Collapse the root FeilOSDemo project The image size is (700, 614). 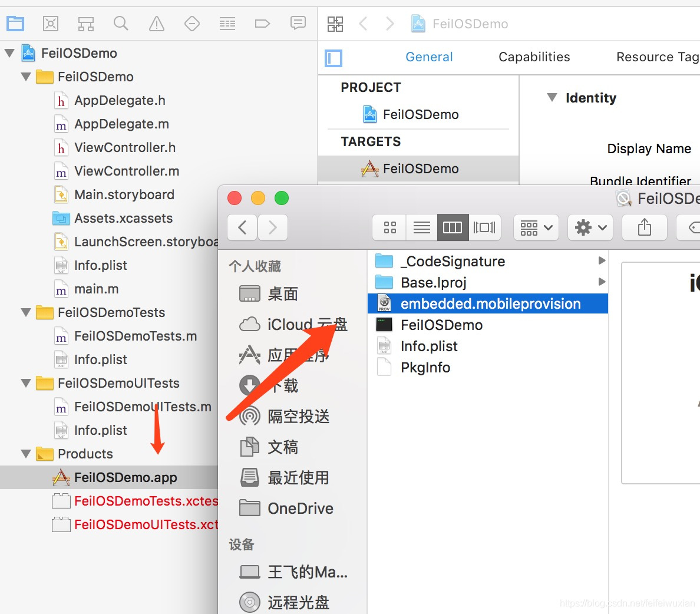(x=9, y=53)
